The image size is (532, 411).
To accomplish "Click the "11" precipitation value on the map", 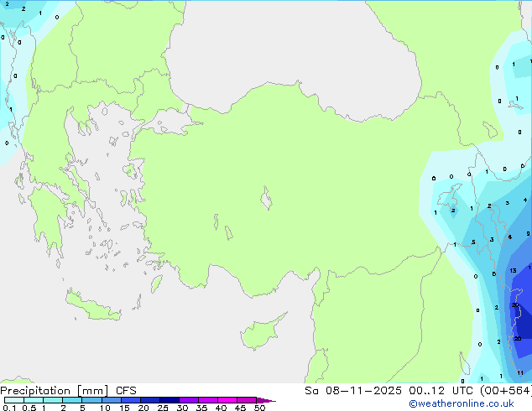I will [520, 373].
